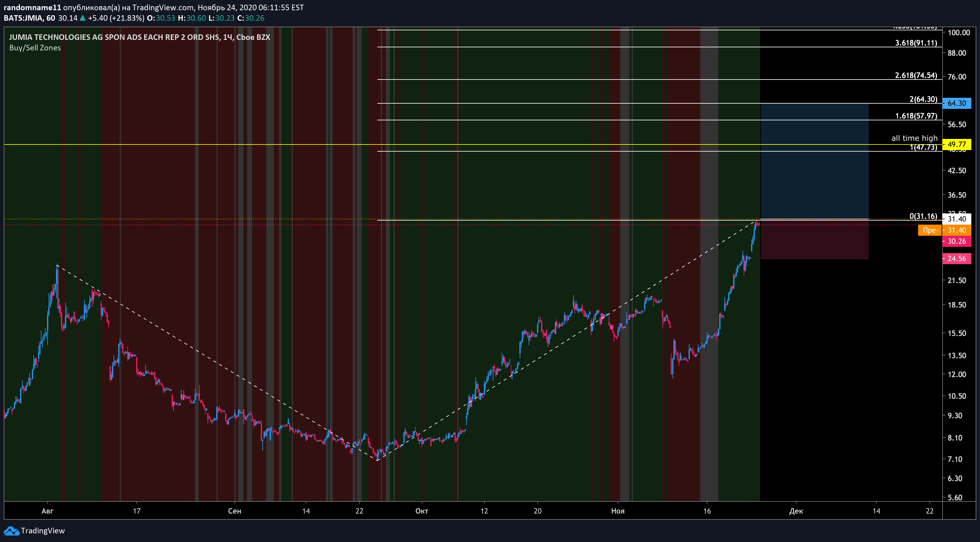Viewport: 980px width, 542px height.
Task: Click the 21.50 price axis label
Action: pyautogui.click(x=957, y=280)
